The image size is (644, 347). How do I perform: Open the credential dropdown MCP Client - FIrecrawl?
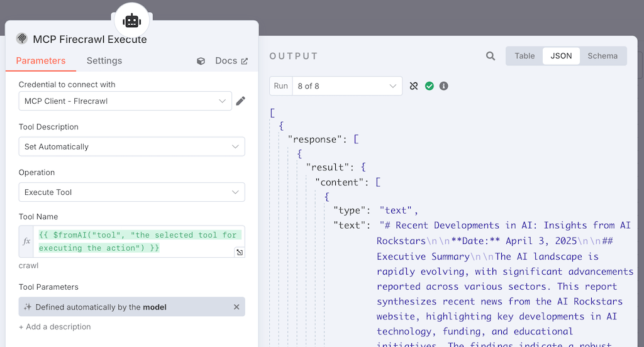pyautogui.click(x=125, y=101)
